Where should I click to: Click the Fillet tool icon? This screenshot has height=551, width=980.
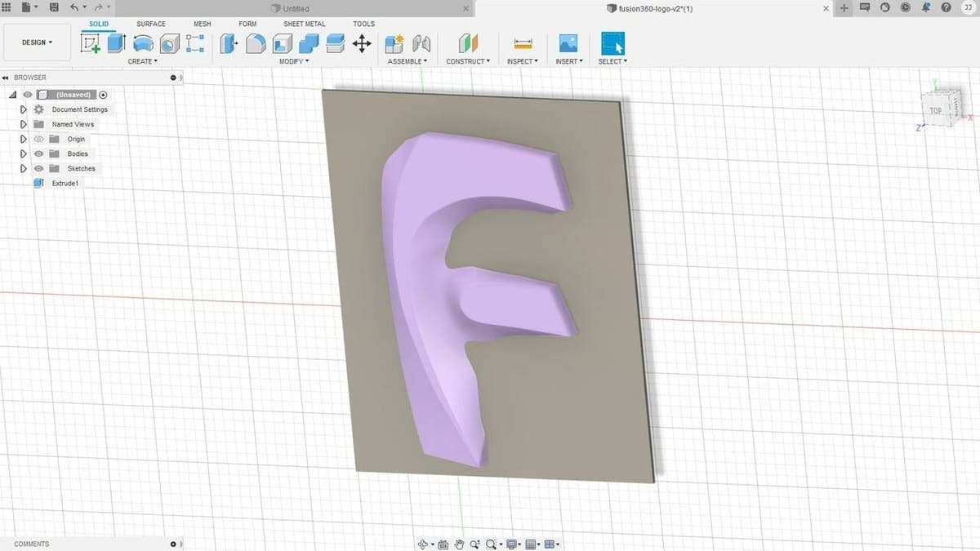pos(256,43)
